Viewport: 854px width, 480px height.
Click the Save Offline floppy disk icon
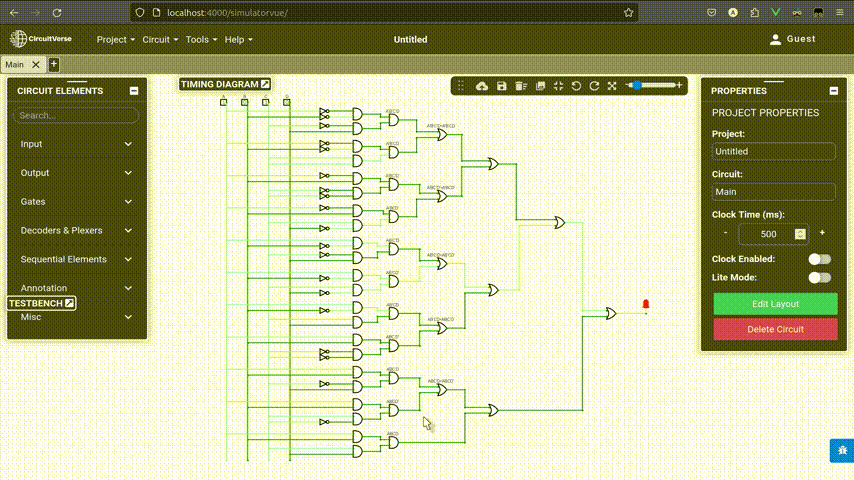point(502,86)
